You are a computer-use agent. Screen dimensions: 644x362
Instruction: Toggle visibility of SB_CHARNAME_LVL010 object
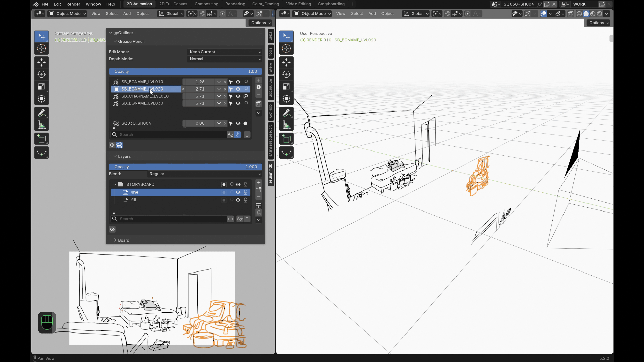pos(238,96)
